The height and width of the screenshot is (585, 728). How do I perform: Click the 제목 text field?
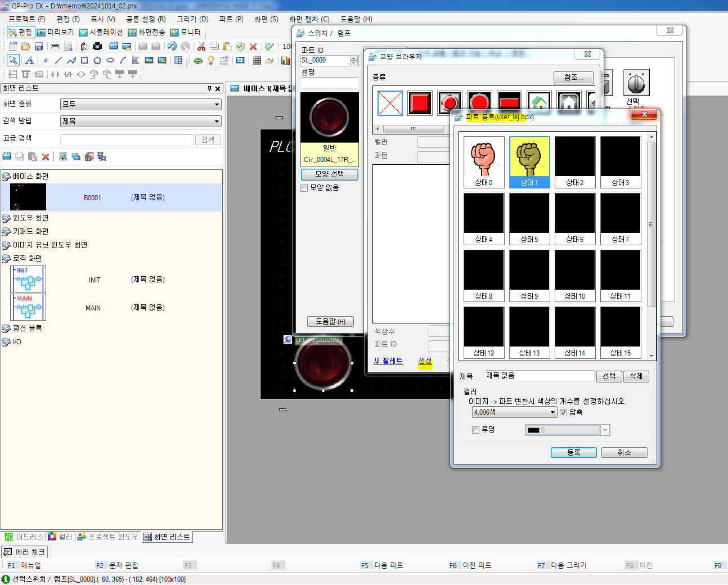[x=539, y=376]
